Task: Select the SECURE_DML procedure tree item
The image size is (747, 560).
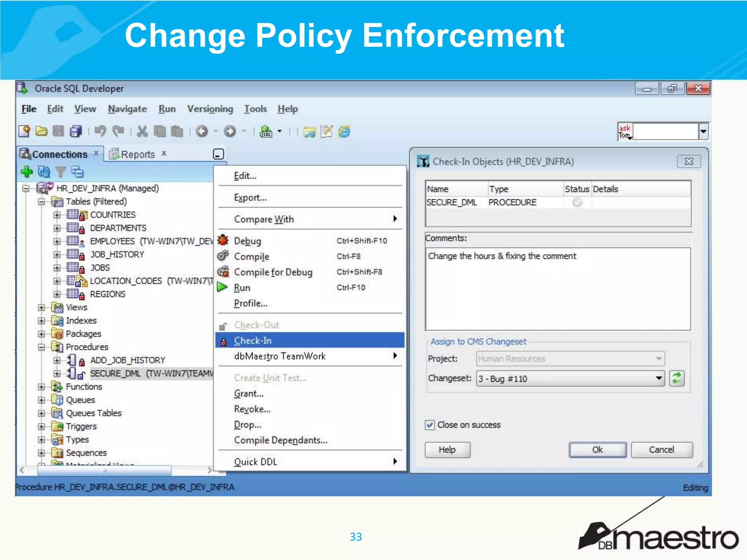Action: [x=151, y=374]
